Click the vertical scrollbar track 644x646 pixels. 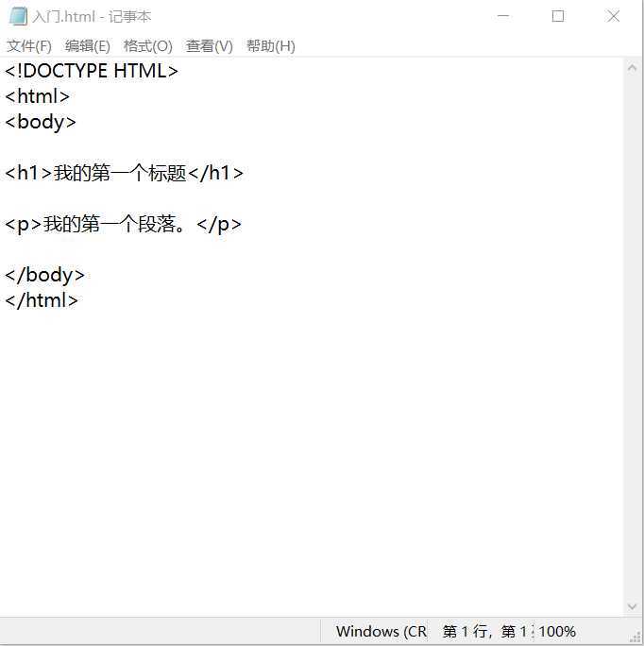pos(632,337)
